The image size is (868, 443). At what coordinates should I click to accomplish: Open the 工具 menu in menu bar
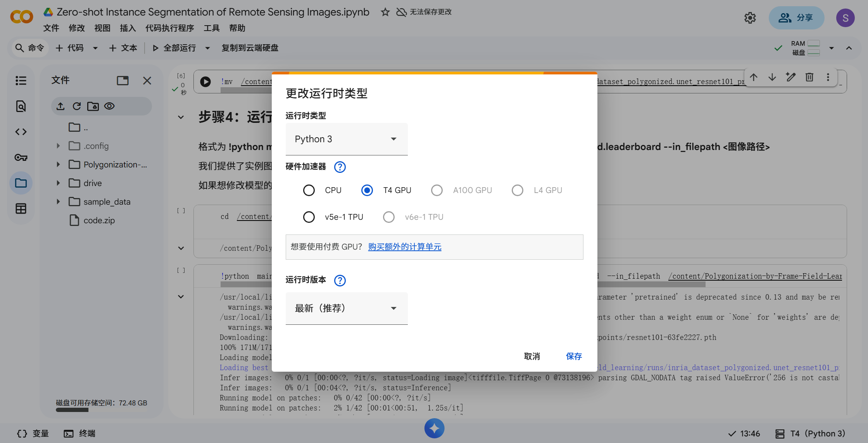[x=211, y=28]
